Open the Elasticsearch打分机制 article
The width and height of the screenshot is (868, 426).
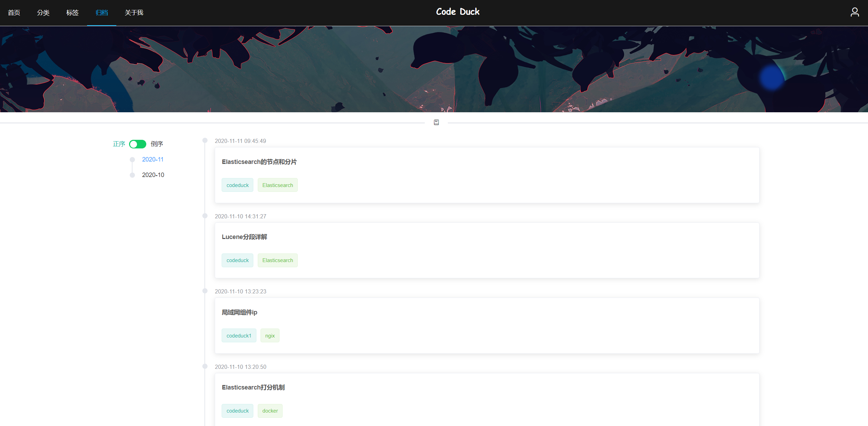point(253,387)
